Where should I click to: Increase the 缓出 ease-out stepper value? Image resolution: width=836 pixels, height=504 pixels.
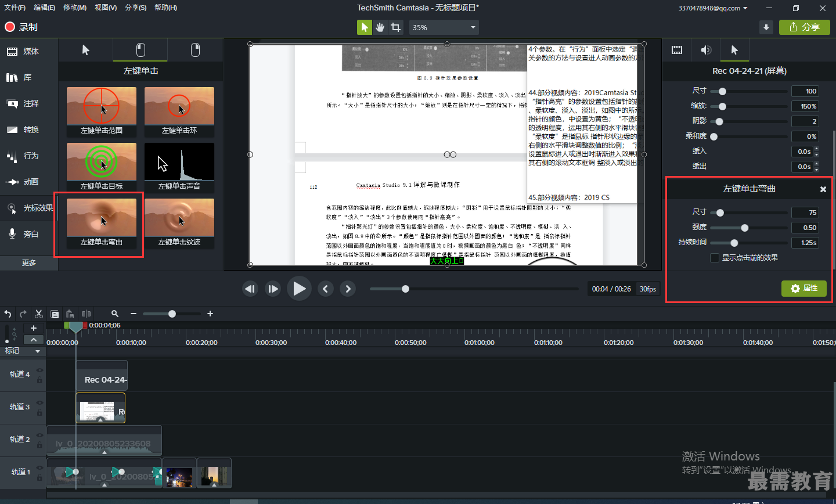pos(816,164)
